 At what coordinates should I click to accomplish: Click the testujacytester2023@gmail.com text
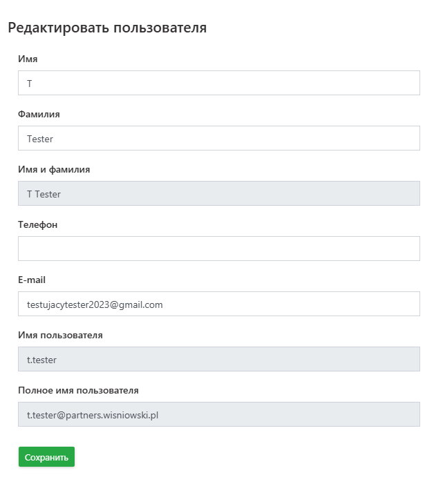pyautogui.click(x=95, y=304)
